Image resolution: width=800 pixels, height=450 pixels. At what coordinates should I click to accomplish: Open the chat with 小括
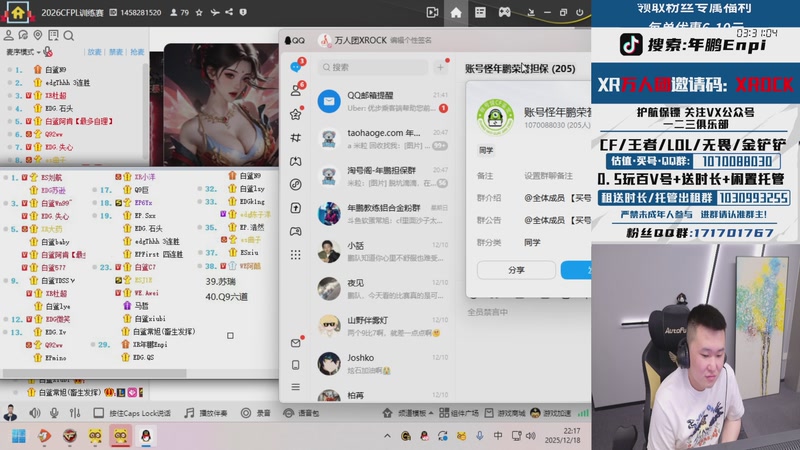click(x=383, y=251)
